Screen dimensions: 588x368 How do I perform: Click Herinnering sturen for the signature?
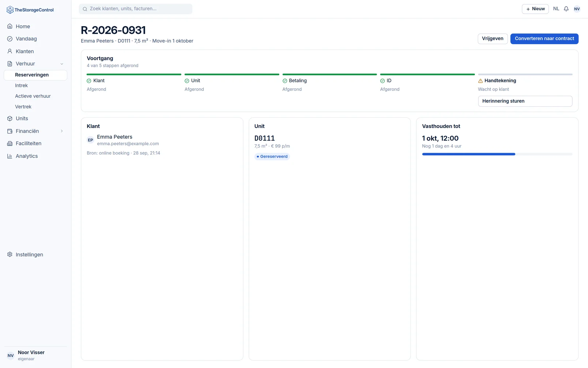click(x=525, y=101)
